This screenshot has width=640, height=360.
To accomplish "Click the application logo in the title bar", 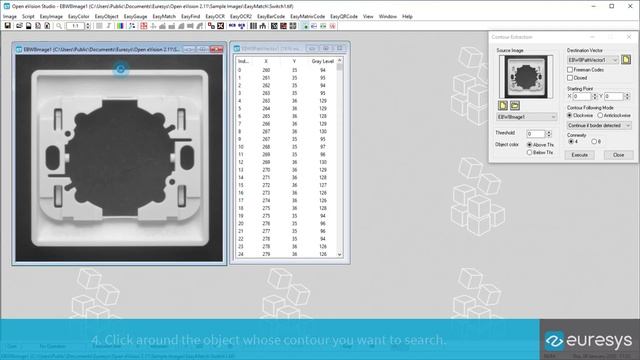I will point(7,6).
